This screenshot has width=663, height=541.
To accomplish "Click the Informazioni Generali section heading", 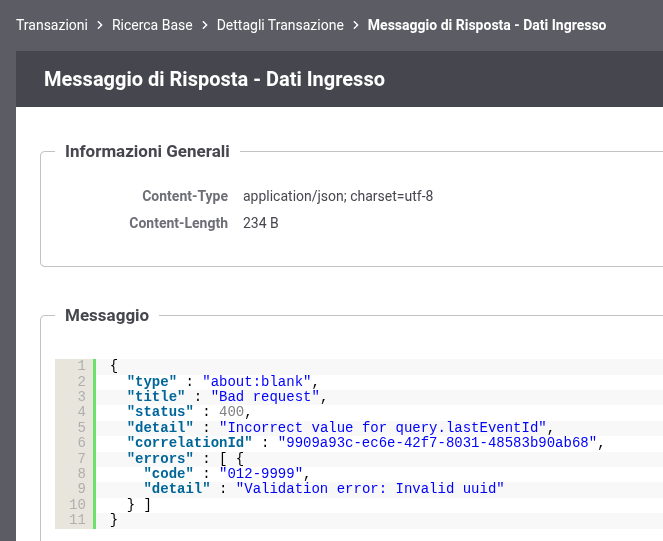I will [147, 152].
